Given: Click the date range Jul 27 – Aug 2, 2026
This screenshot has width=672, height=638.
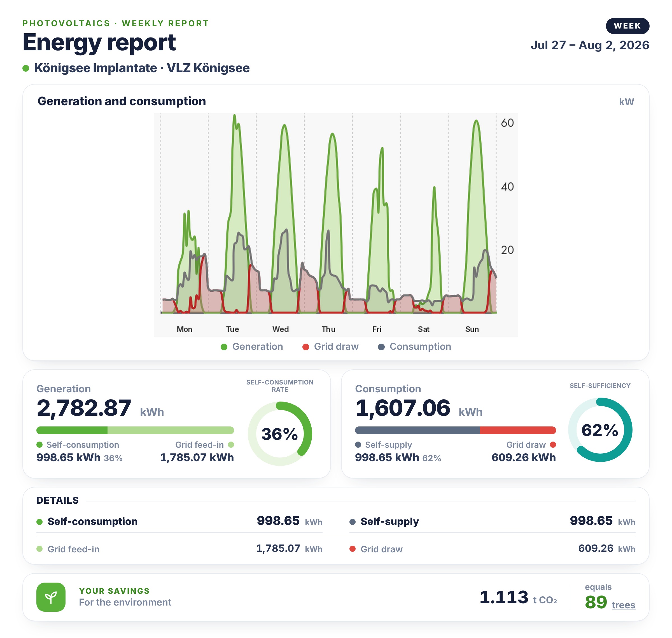Looking at the screenshot, I should 590,45.
